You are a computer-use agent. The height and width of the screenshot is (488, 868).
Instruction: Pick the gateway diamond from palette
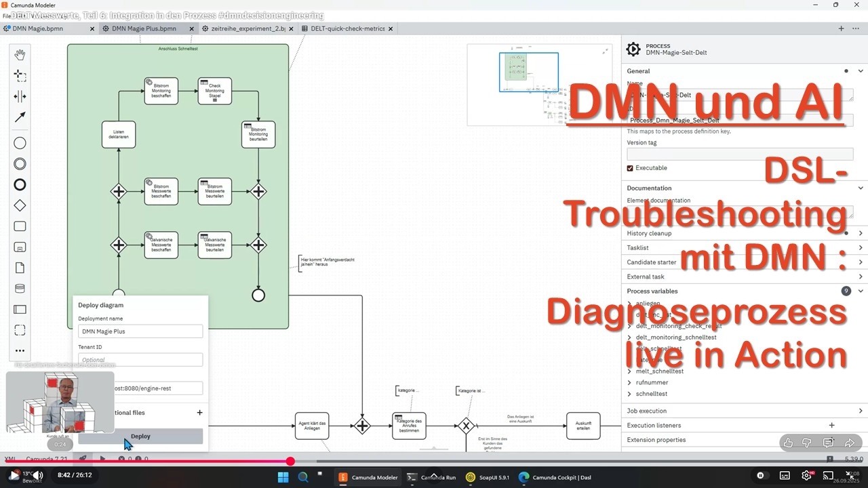coord(20,205)
